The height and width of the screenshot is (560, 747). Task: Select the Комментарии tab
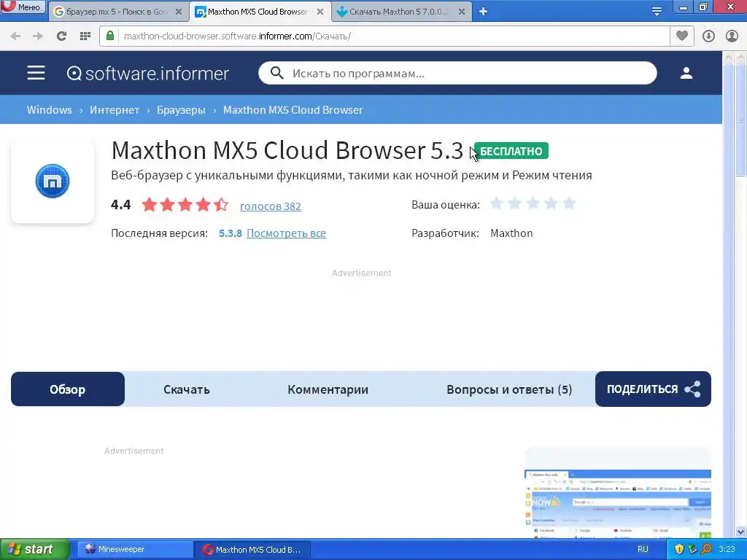coord(328,389)
